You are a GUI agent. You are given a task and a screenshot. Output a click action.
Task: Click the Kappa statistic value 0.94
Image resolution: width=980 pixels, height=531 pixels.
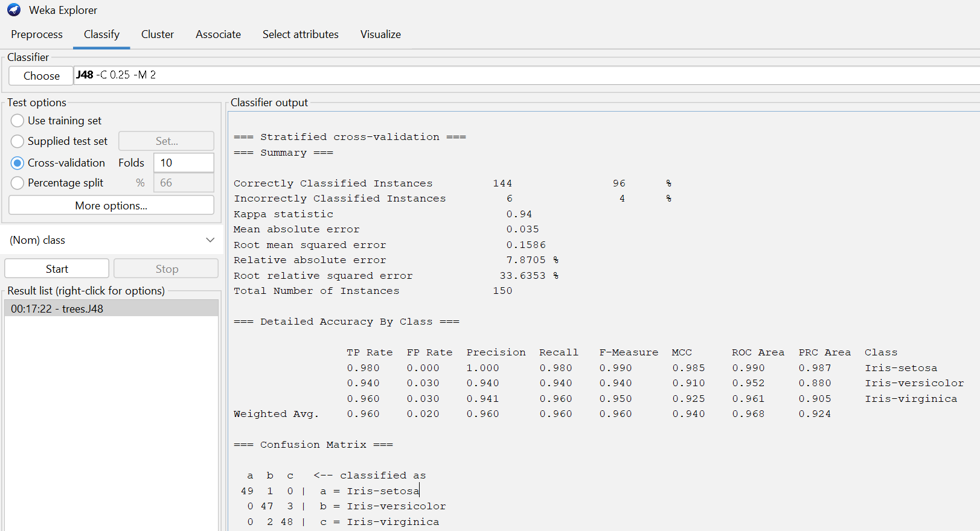pyautogui.click(x=519, y=214)
